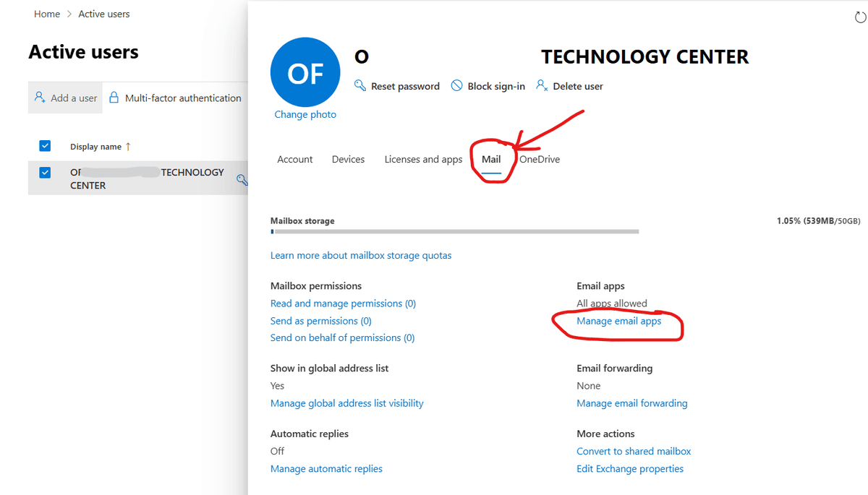
Task: Click the Block sign-in icon
Action: pyautogui.click(x=456, y=86)
